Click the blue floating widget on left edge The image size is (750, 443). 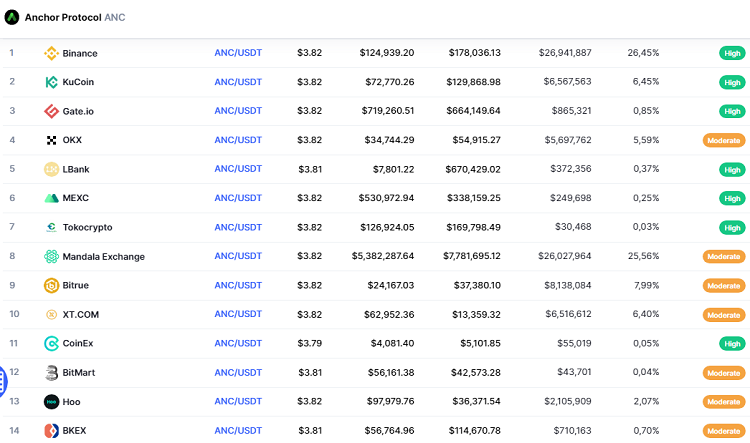(3, 381)
